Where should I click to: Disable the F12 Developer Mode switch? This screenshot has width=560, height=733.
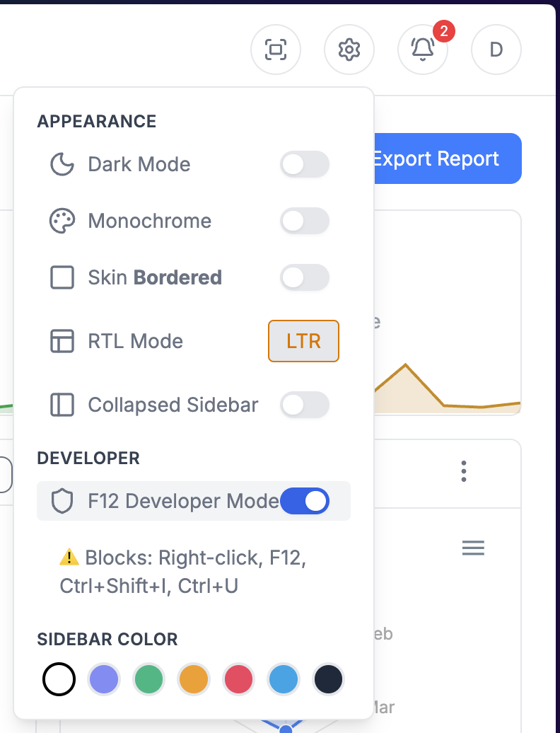click(x=305, y=502)
